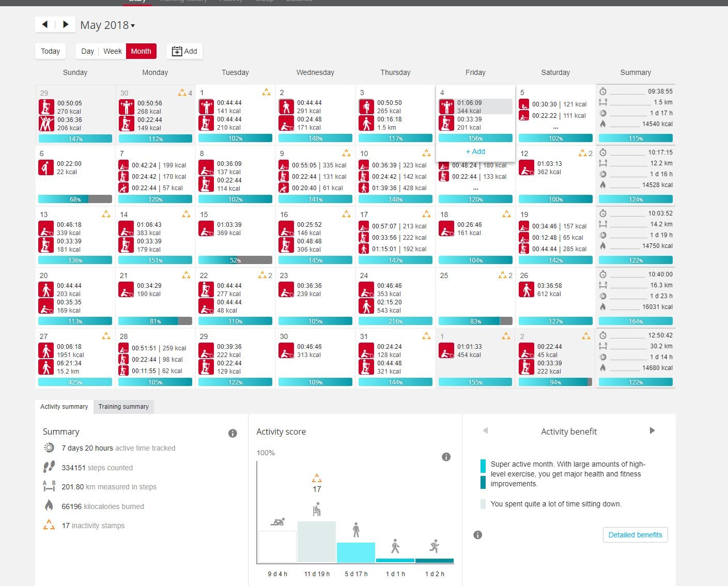
Task: Click the strength training icon on May 4
Action: (446, 106)
